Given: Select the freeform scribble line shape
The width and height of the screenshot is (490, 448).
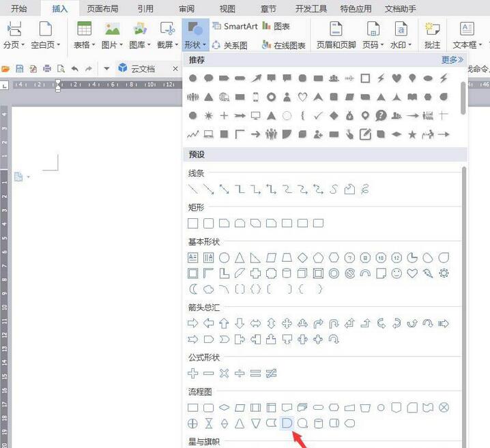Looking at the screenshot, I should coord(365,189).
